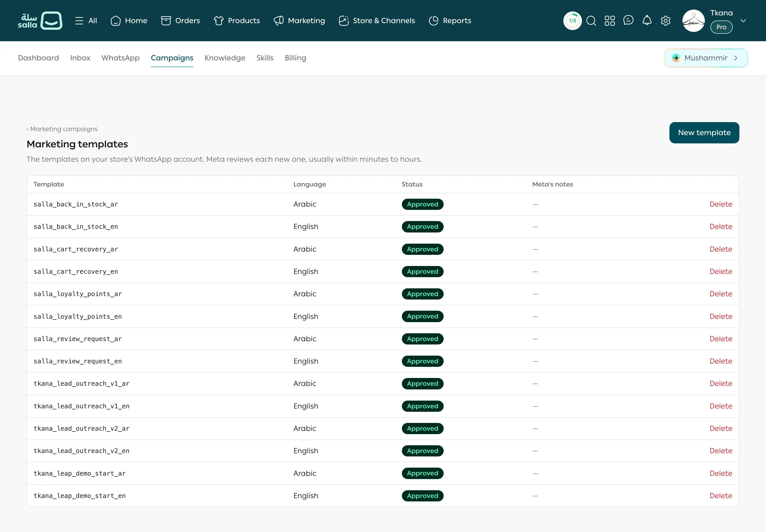The width and height of the screenshot is (766, 532).
Task: Click the Status column header
Action: click(412, 184)
